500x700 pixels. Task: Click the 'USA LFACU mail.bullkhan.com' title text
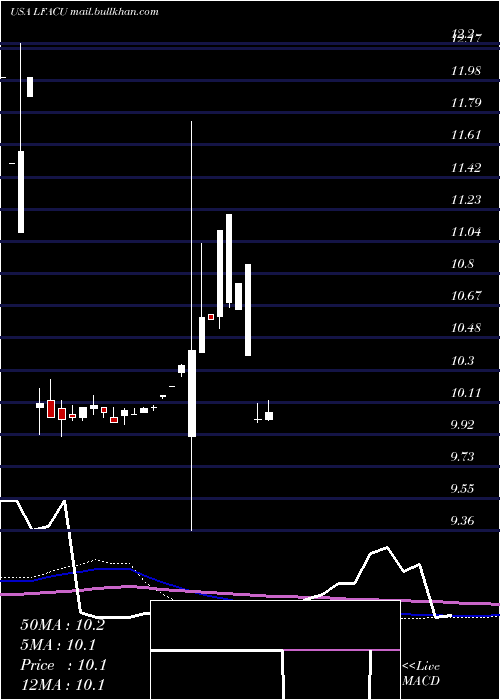point(84,12)
